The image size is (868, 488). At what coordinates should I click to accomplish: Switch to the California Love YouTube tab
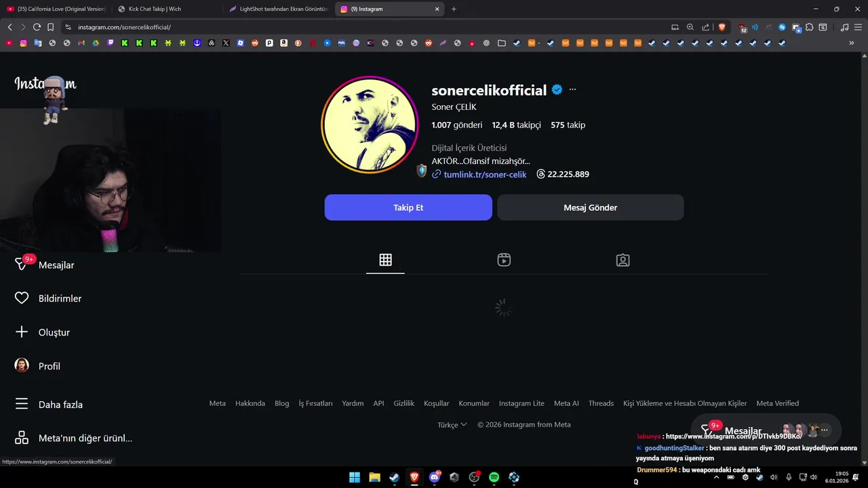[56, 9]
